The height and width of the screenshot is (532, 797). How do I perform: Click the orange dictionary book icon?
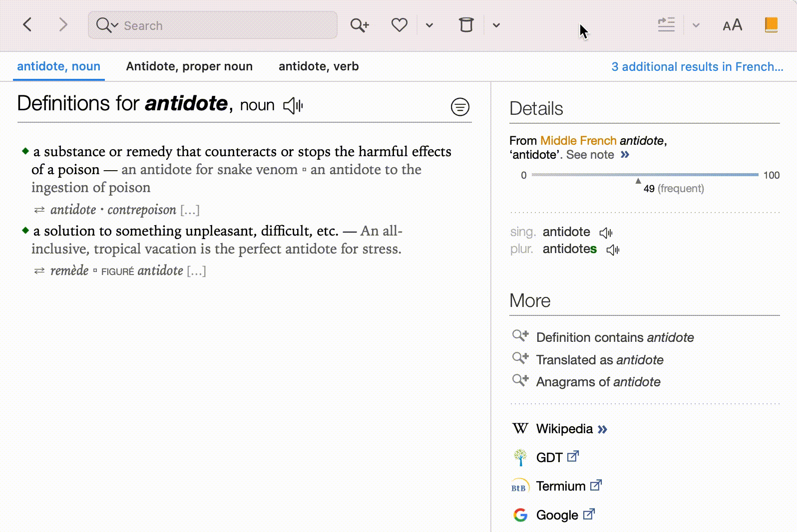(x=771, y=25)
